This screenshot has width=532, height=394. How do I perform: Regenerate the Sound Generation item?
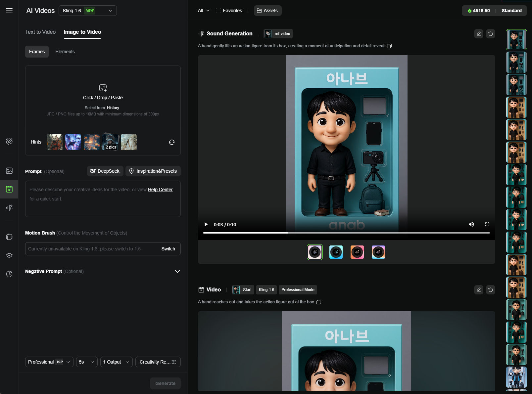point(491,34)
